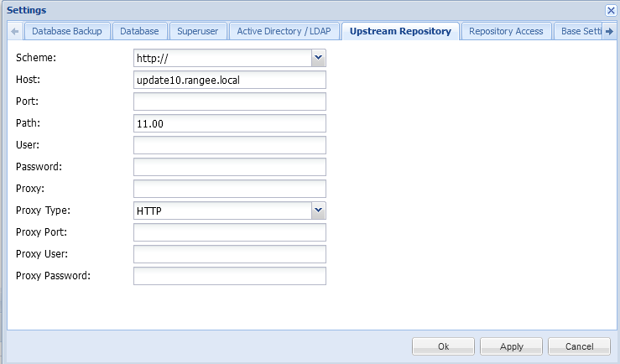Click the Ok button
The image size is (620, 364).
(444, 346)
